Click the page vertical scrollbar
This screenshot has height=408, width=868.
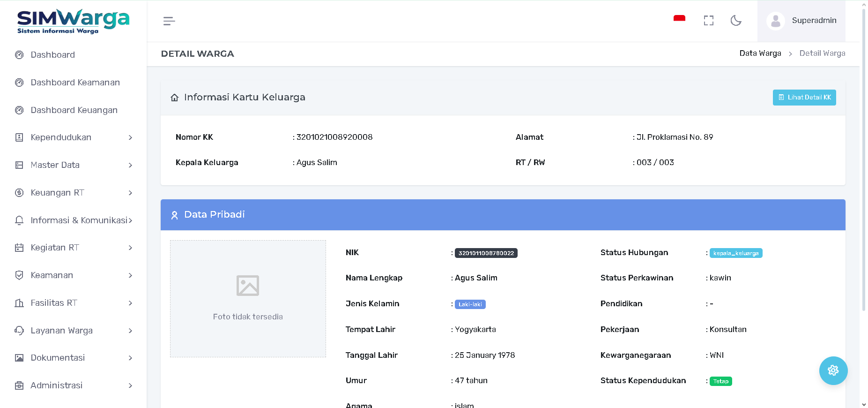[864, 159]
